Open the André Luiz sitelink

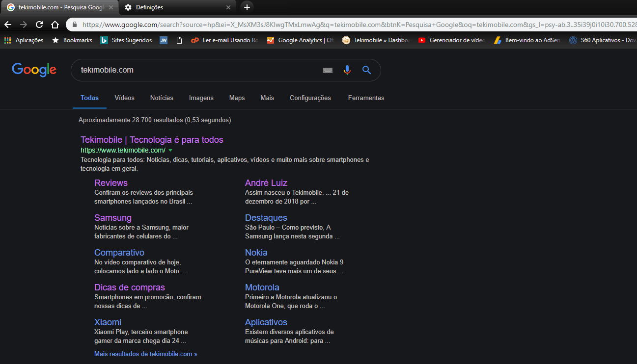pos(266,183)
